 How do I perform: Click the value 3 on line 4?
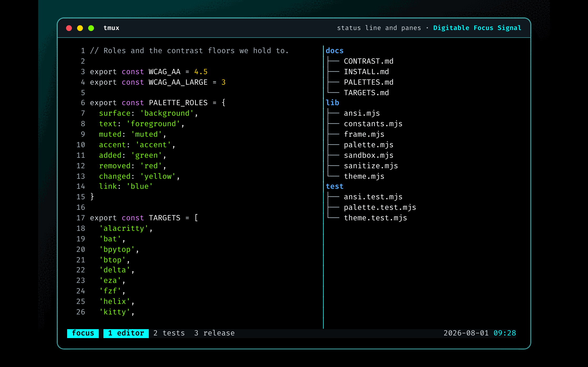223,82
